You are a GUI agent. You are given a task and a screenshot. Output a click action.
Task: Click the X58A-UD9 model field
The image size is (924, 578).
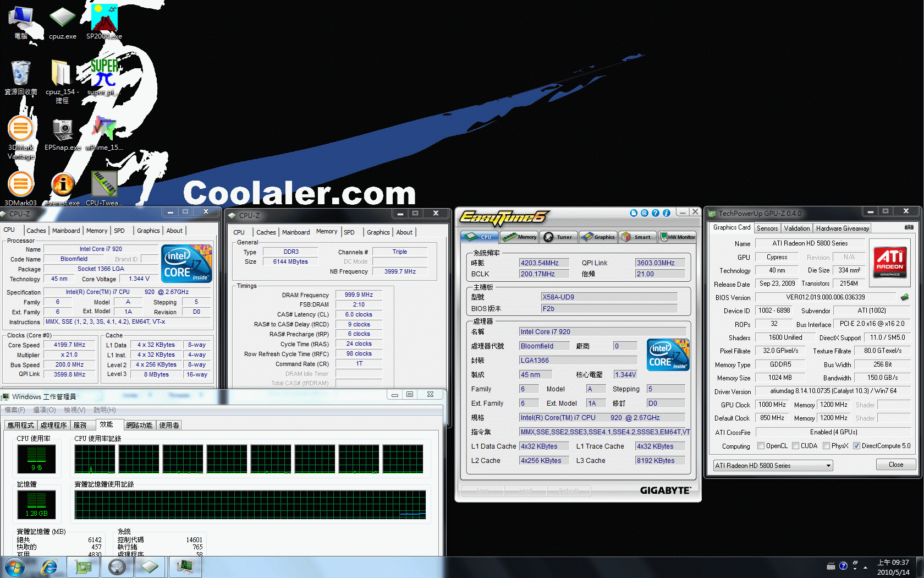click(609, 297)
